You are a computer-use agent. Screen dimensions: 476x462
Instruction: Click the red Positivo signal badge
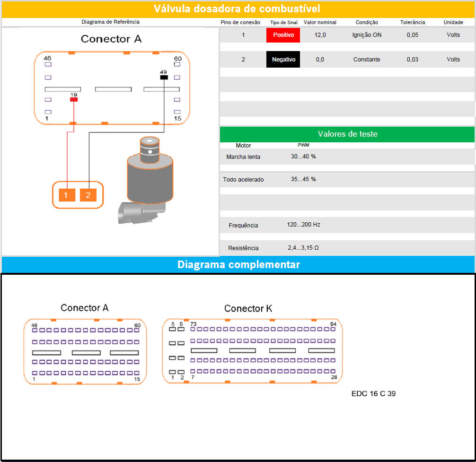(x=283, y=35)
